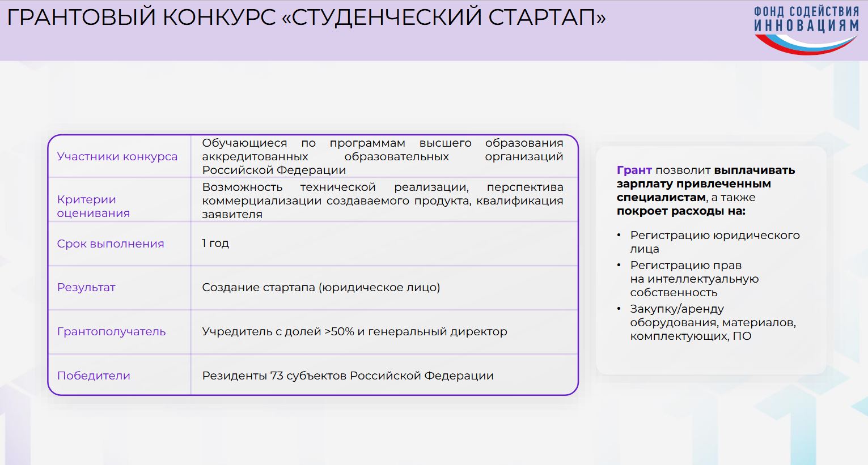
Task: Click the "Победители" row label
Action: coord(94,376)
